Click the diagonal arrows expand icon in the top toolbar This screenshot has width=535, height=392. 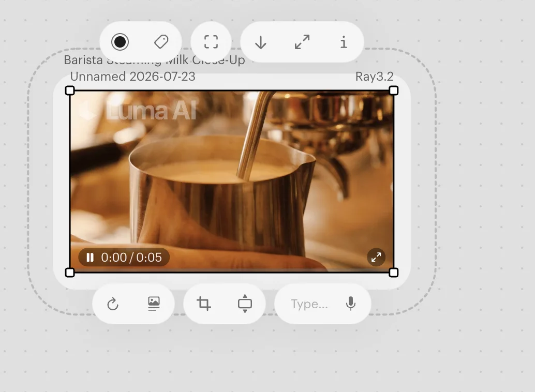point(302,42)
